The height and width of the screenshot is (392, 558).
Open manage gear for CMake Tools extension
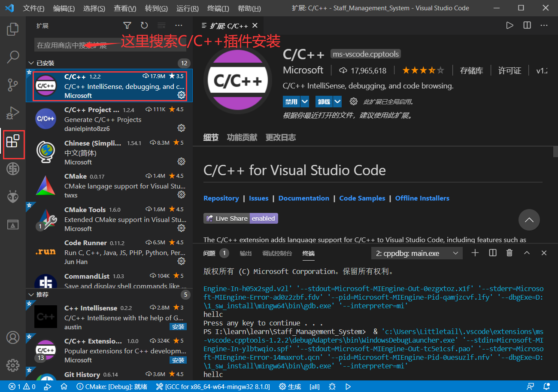pos(181,228)
